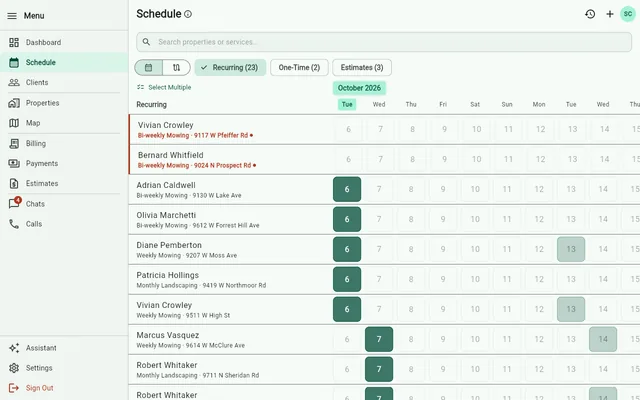
Task: Click the Dashboard grid icon
Action: (x=14, y=42)
